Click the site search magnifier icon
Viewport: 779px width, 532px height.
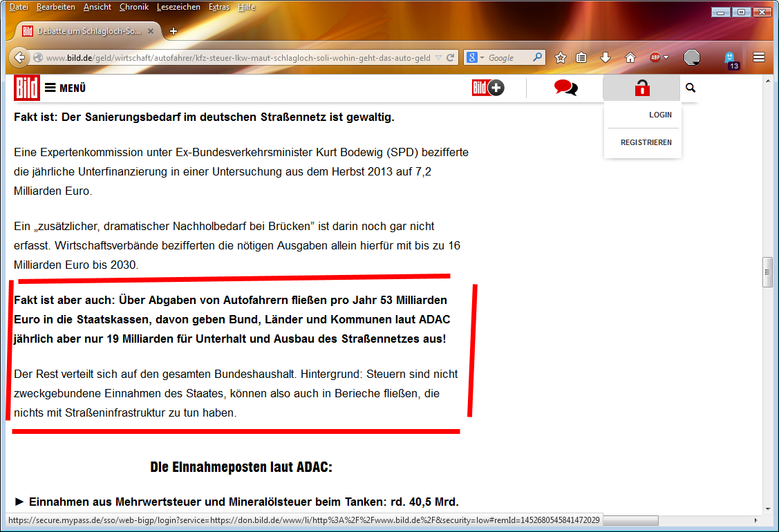[691, 88]
